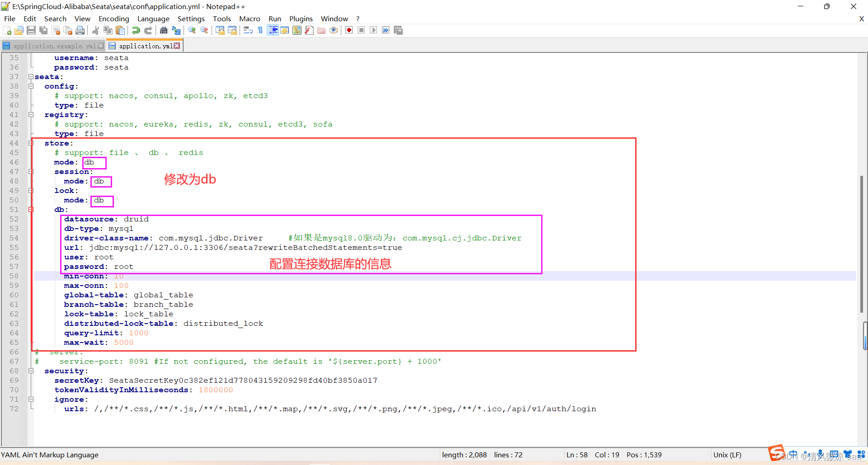Click the YAML language status text

coord(50,455)
